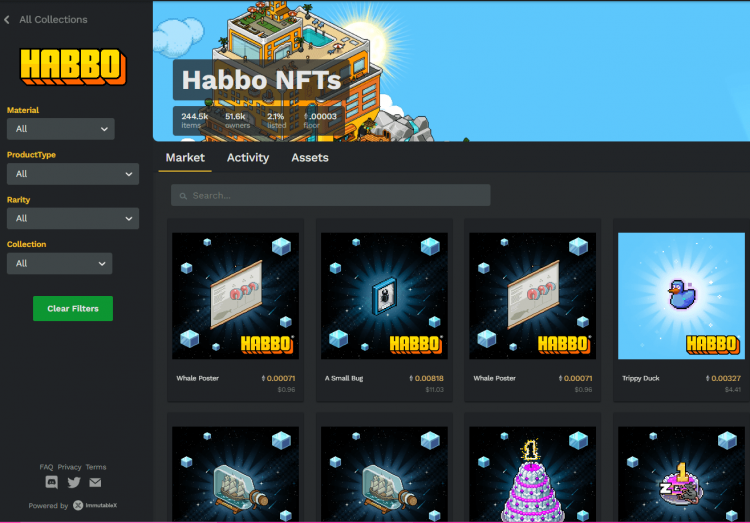Click the 2.1% listed stat
Image resolution: width=750 pixels, height=523 pixels.
[x=276, y=120]
